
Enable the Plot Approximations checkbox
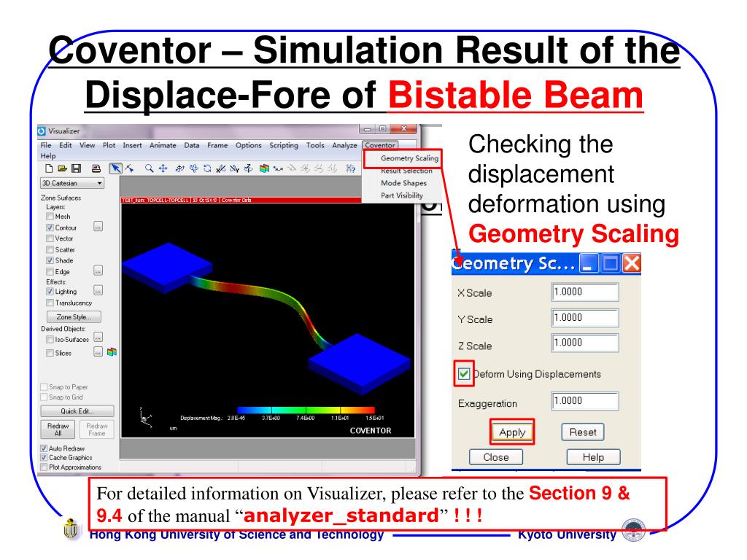click(44, 467)
